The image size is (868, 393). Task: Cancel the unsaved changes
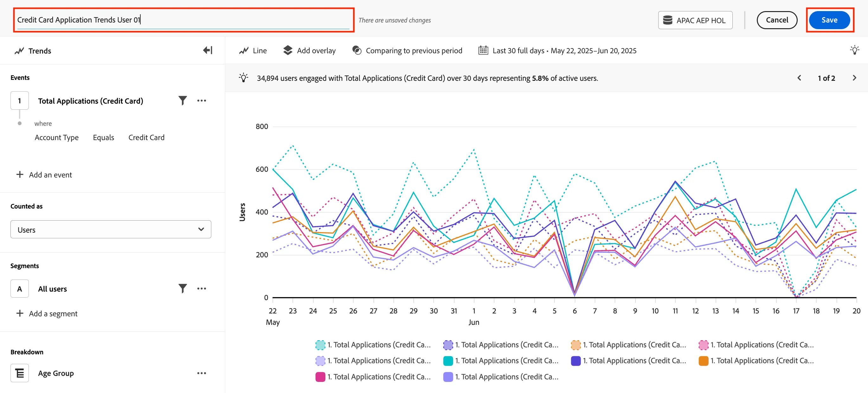coord(777,20)
